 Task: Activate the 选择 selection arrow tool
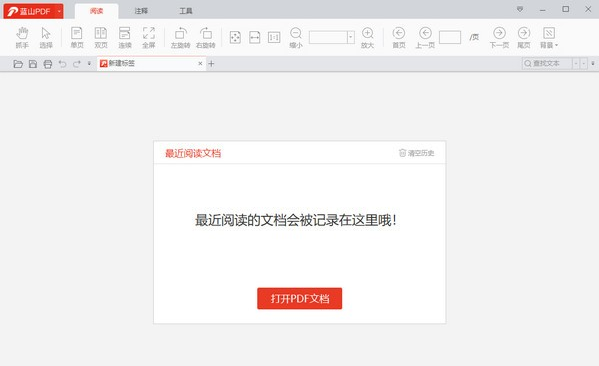[46, 37]
